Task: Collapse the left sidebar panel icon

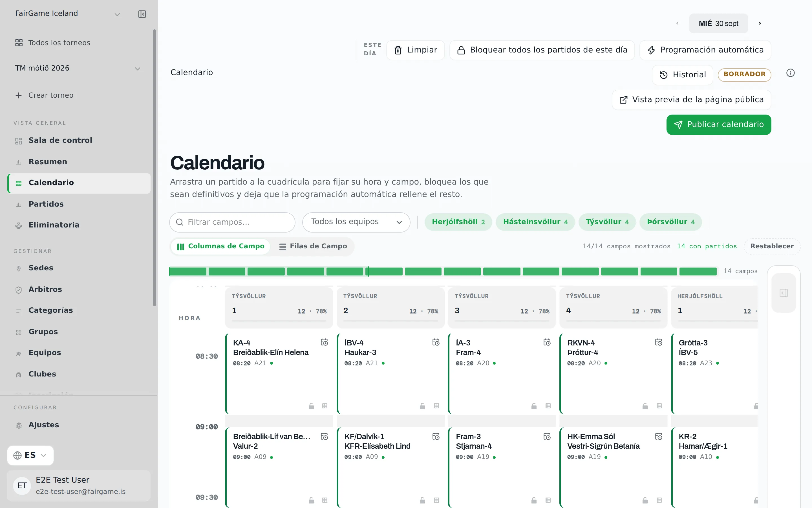Action: (142, 14)
